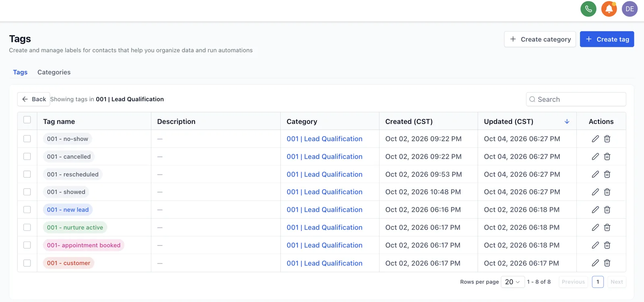Select page 1 in pagination
Image resolution: width=644 pixels, height=302 pixels.
point(598,282)
